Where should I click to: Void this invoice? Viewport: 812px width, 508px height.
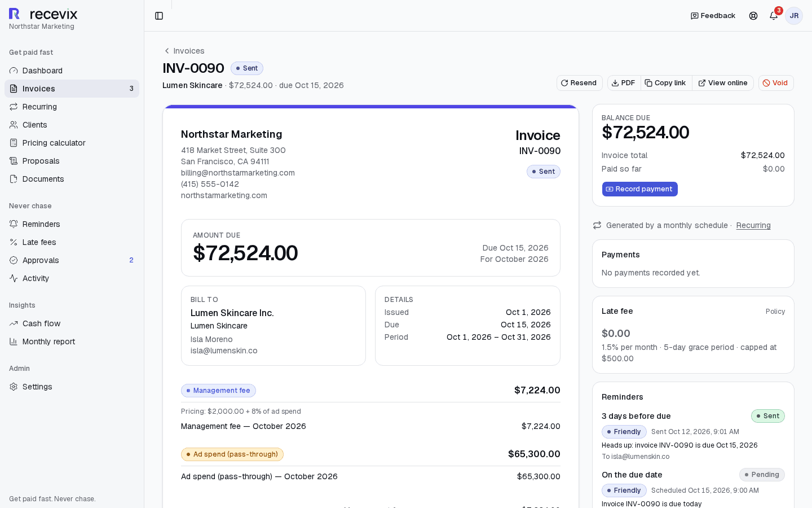click(776, 83)
